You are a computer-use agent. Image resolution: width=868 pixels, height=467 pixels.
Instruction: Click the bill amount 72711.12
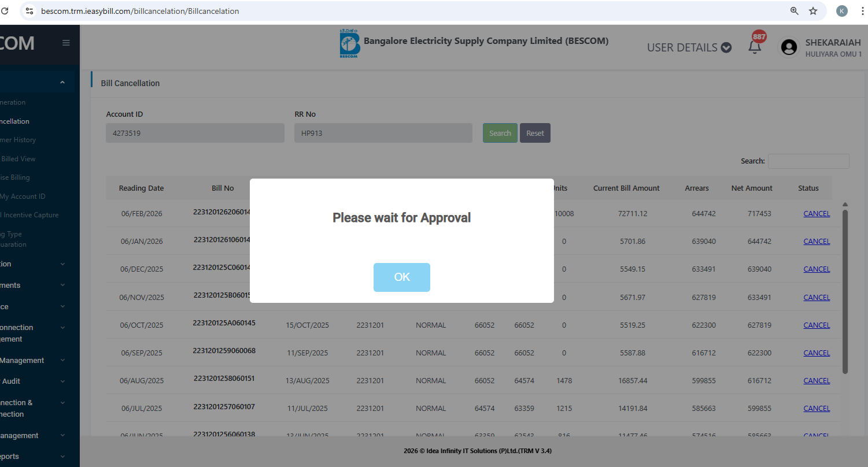coord(633,213)
